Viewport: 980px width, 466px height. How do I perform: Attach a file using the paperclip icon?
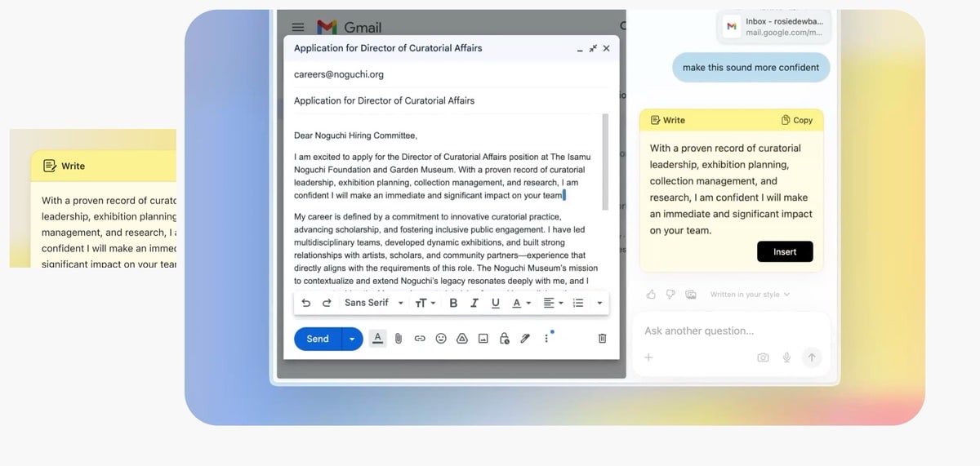point(399,339)
